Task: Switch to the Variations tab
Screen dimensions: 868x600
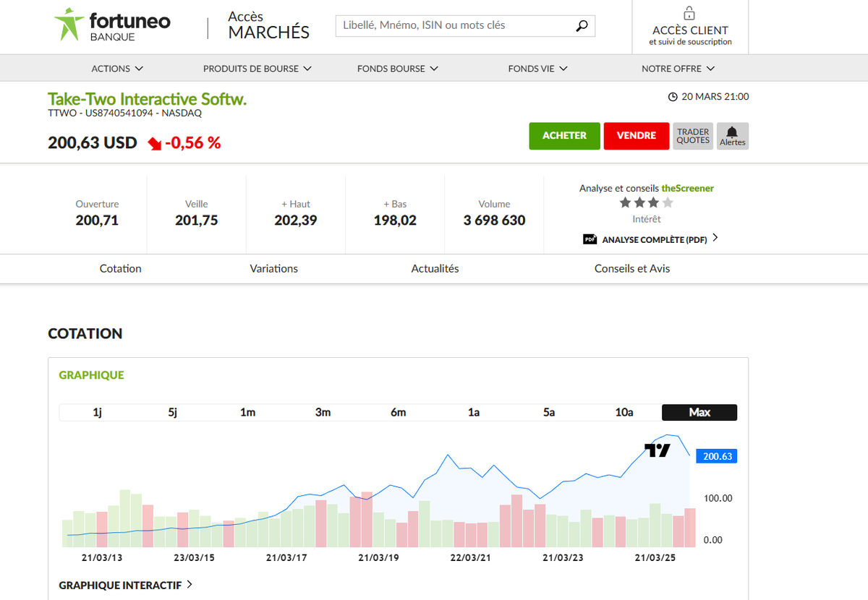Action: coord(274,268)
